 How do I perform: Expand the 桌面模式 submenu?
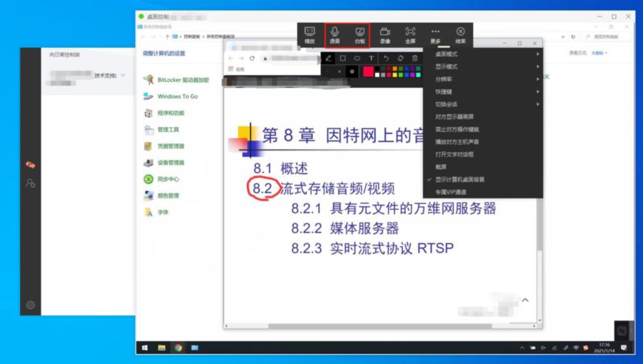(x=483, y=54)
